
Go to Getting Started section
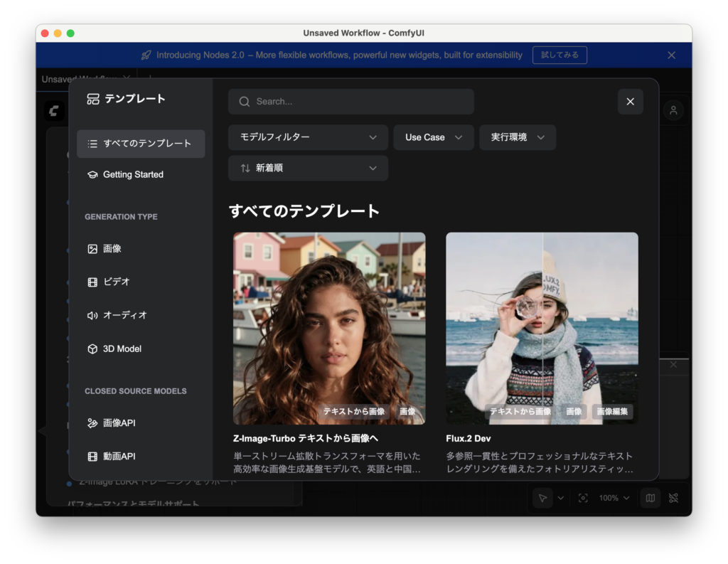[x=133, y=175]
